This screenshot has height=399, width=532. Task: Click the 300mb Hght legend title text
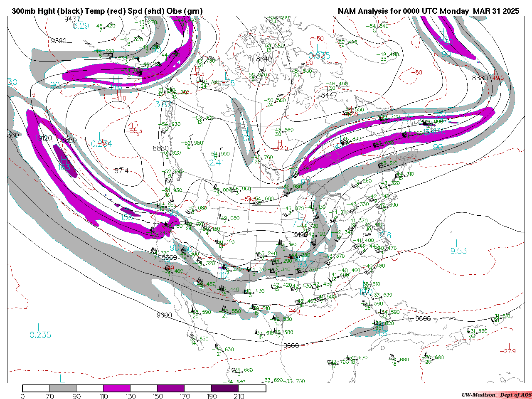click(x=107, y=11)
